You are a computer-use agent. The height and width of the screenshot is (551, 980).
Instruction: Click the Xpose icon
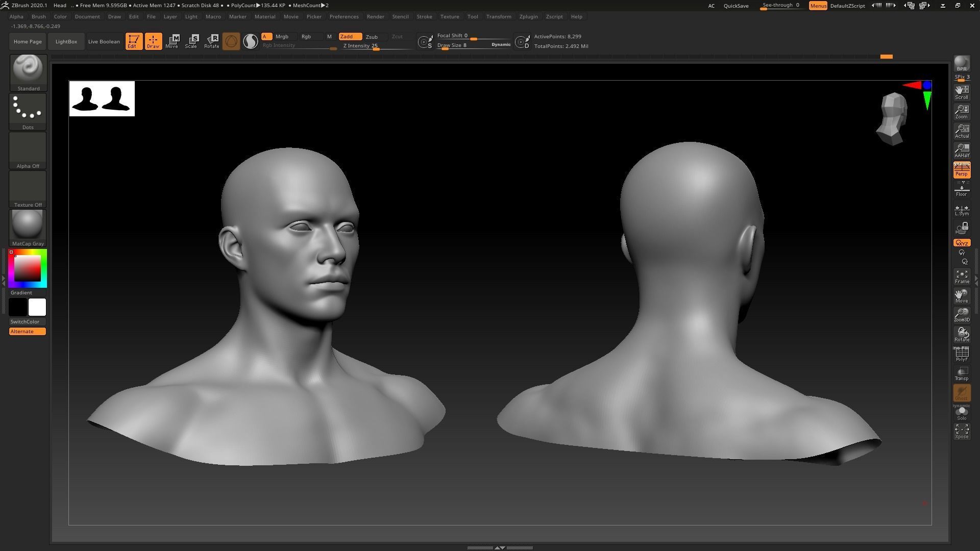[x=962, y=432]
